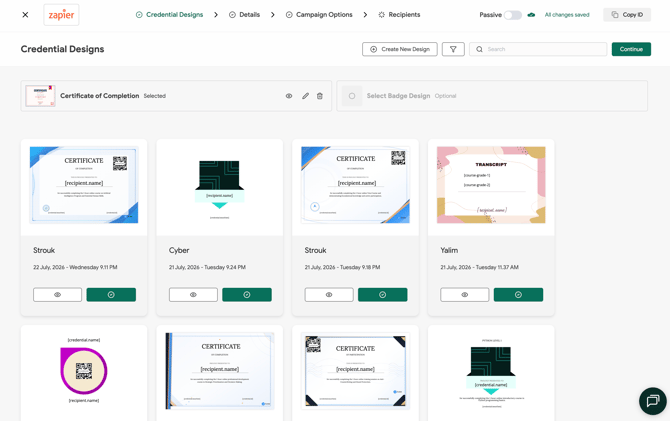This screenshot has width=670, height=421.
Task: Focus the Search field
Action: point(538,49)
